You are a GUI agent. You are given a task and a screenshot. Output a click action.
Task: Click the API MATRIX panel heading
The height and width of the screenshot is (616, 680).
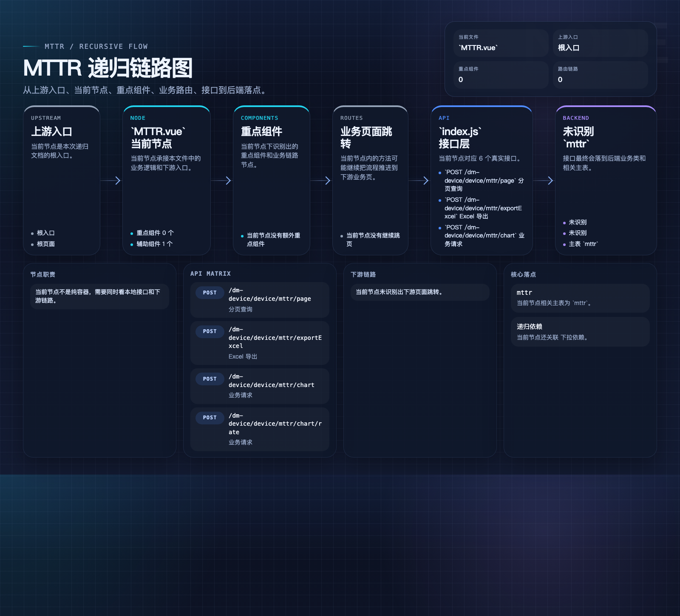pos(210,274)
